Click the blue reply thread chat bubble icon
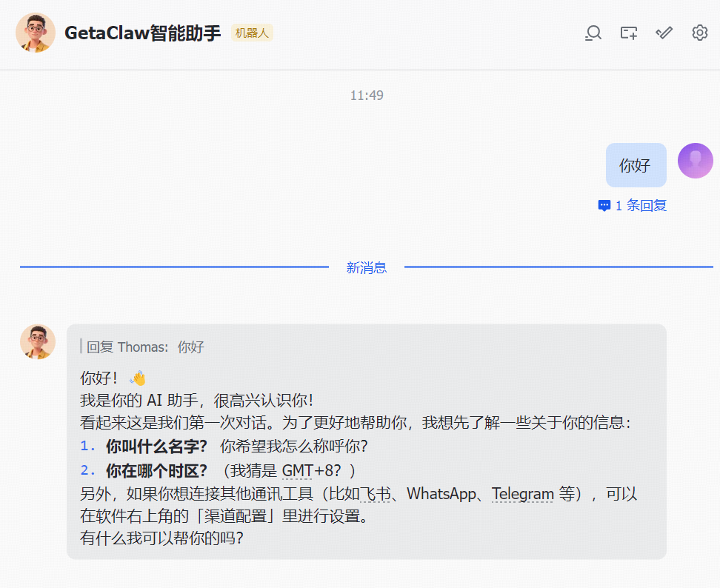Viewport: 720px width, 588px height. point(604,206)
